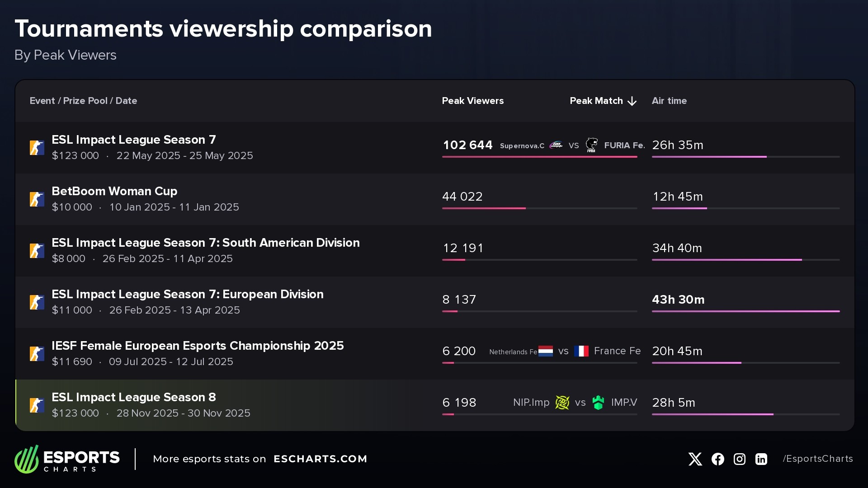Open the Esports Charts X profile

695,459
